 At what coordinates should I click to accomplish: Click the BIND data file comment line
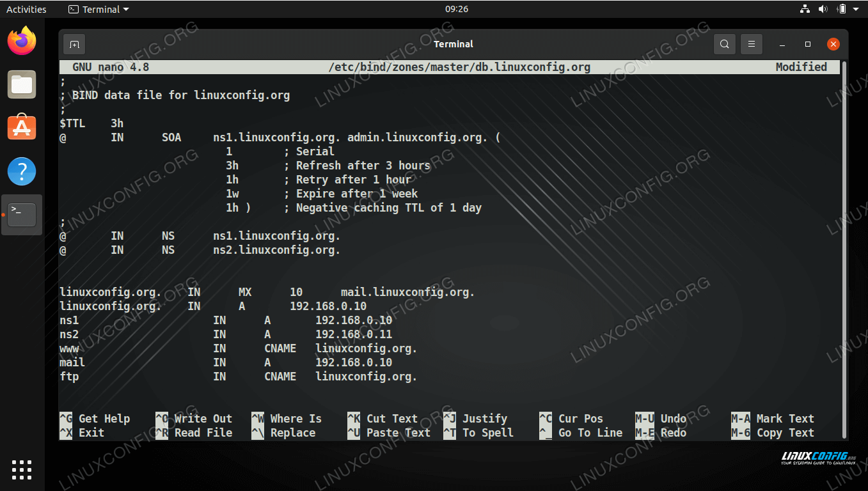tap(175, 95)
